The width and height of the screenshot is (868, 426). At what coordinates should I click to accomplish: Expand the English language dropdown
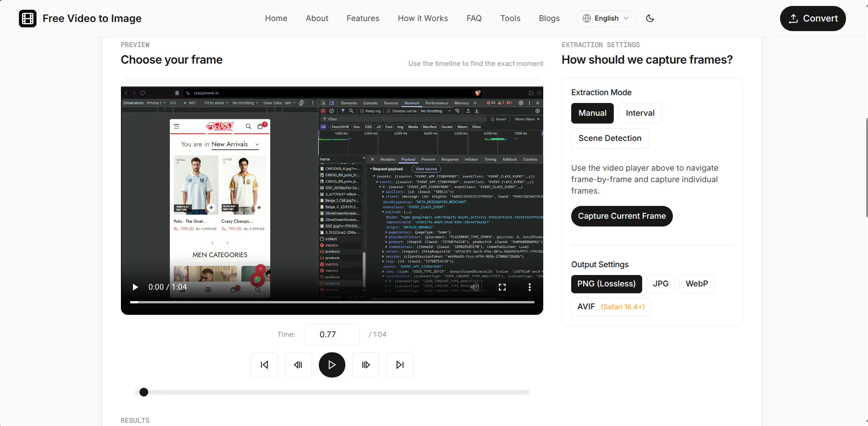tap(606, 18)
